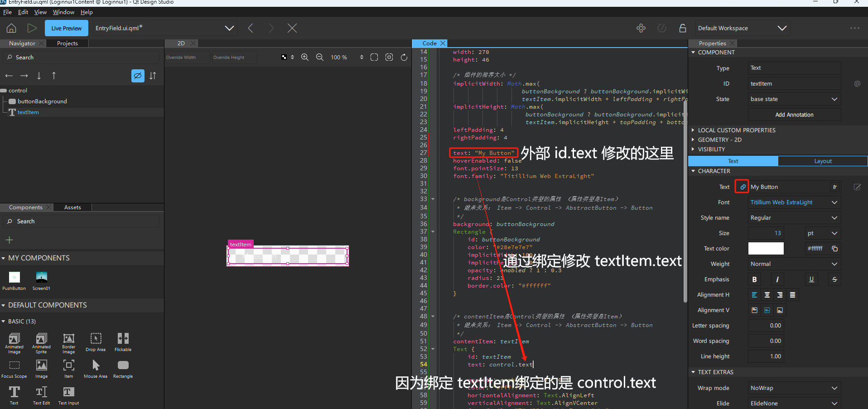Viewport: 868px width, 409px height.
Task: Switch to the Assets tab
Action: pos(72,207)
